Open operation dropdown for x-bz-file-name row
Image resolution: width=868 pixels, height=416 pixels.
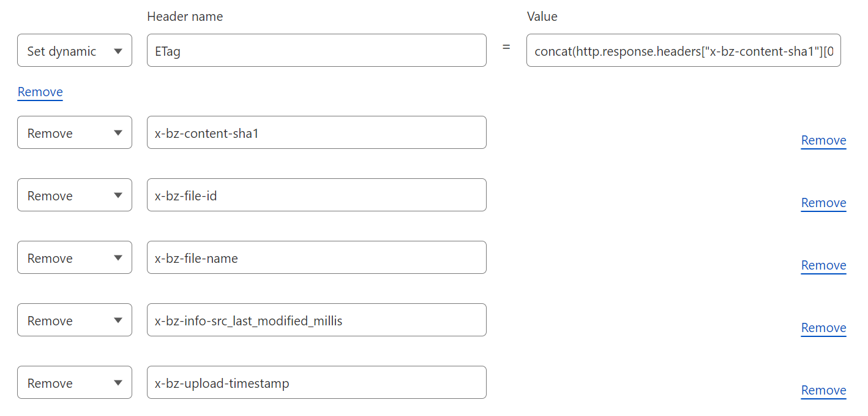pos(74,258)
